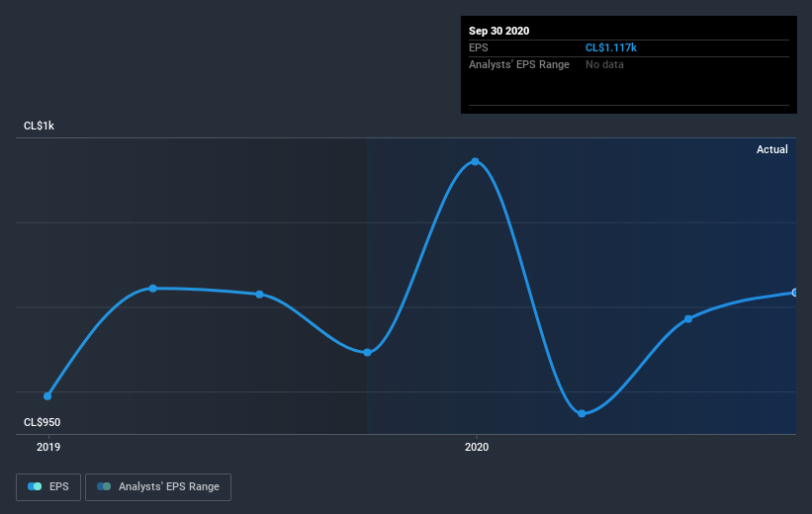Click the 2019 x-axis label
The width and height of the screenshot is (812, 514).
(48, 447)
